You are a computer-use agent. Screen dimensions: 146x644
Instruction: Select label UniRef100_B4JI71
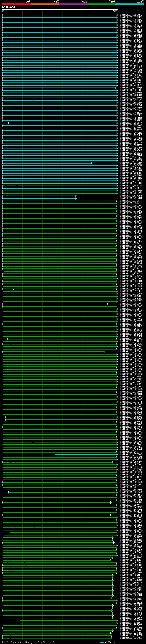coord(131,477)
